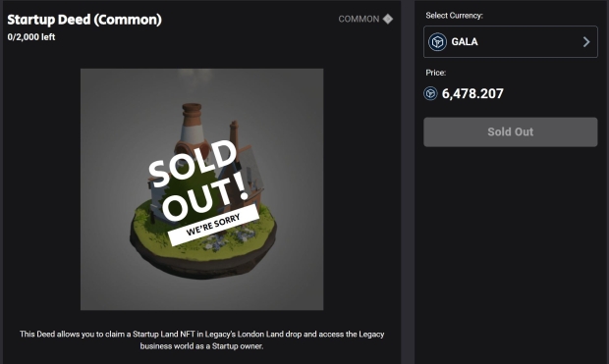Viewport: 609px width, 364px height.
Task: Select the GALA currency name text
Action: click(465, 42)
